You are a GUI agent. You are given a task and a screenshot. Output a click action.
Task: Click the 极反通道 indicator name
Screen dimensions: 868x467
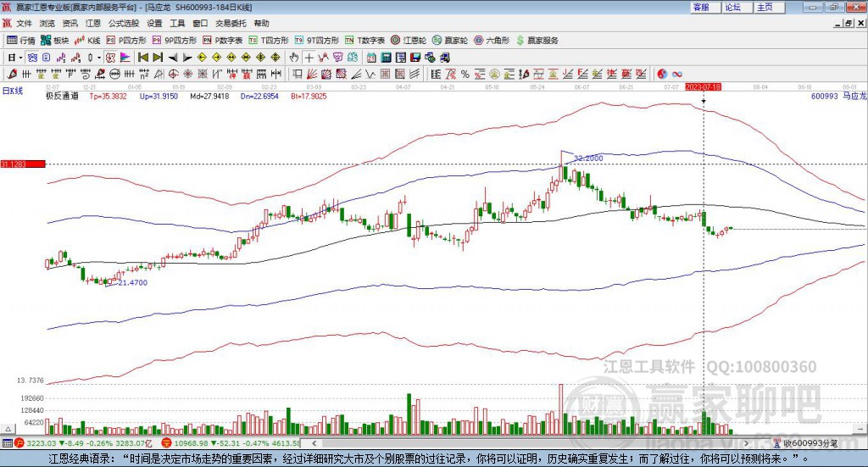pos(62,97)
